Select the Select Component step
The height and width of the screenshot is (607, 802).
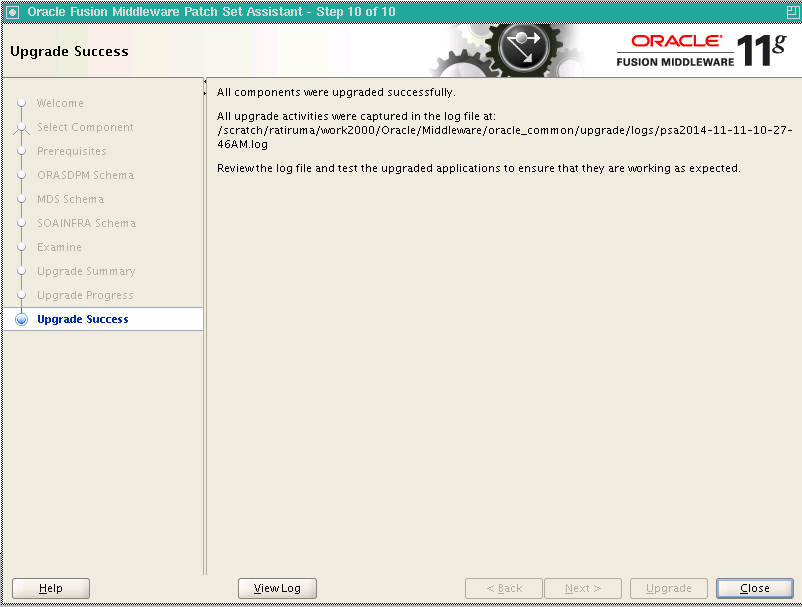click(x=85, y=127)
